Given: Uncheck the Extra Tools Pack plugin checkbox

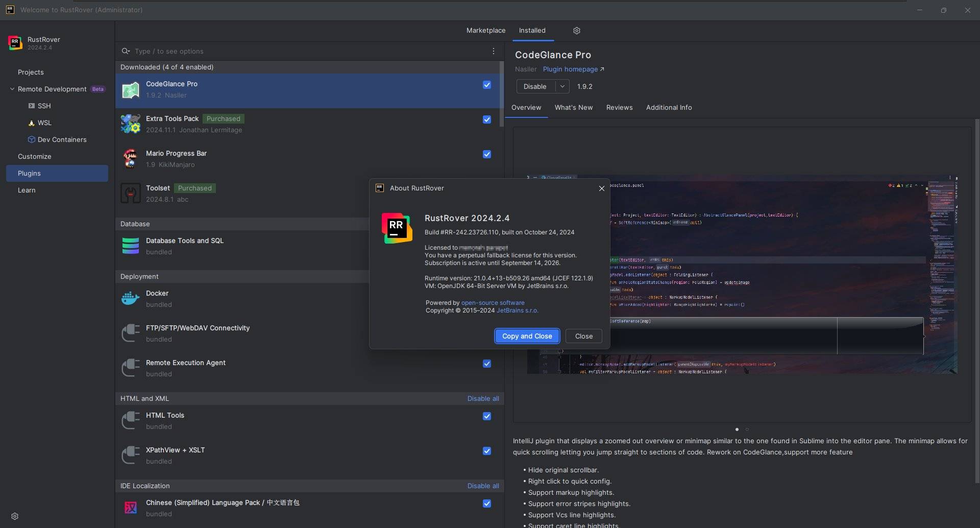Looking at the screenshot, I should pos(487,119).
